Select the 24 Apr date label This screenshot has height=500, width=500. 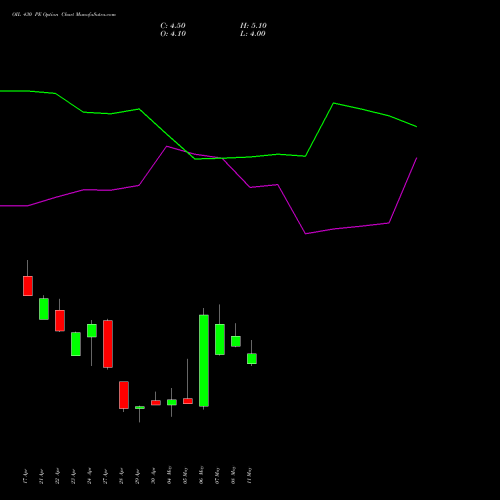pos(90,476)
